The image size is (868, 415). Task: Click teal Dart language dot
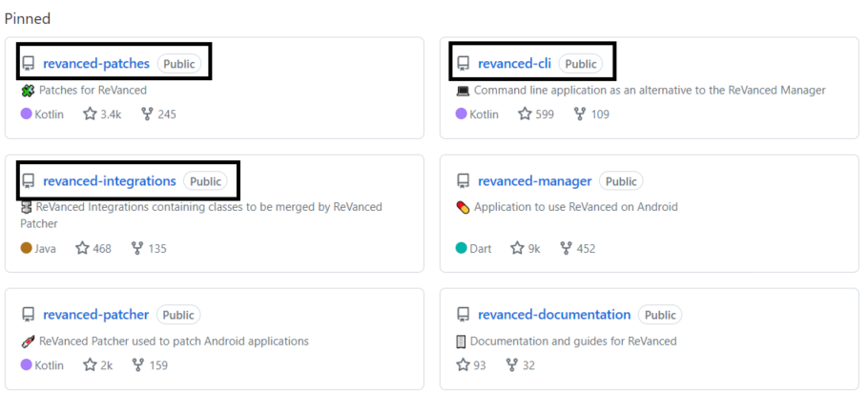click(461, 248)
